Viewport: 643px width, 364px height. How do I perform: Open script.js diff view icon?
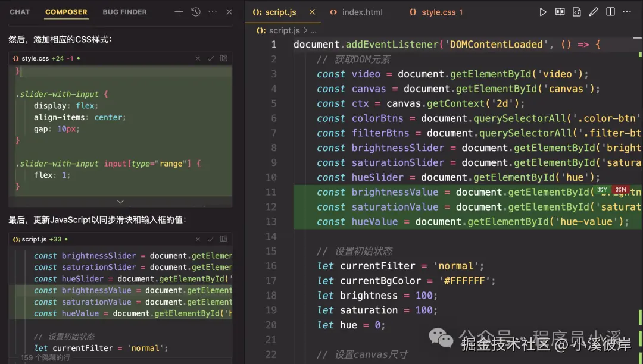223,239
